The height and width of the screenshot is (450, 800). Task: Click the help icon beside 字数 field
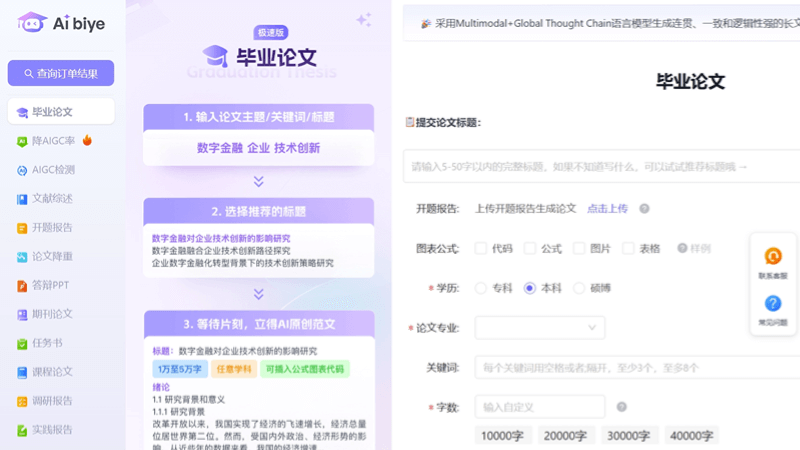tap(621, 407)
